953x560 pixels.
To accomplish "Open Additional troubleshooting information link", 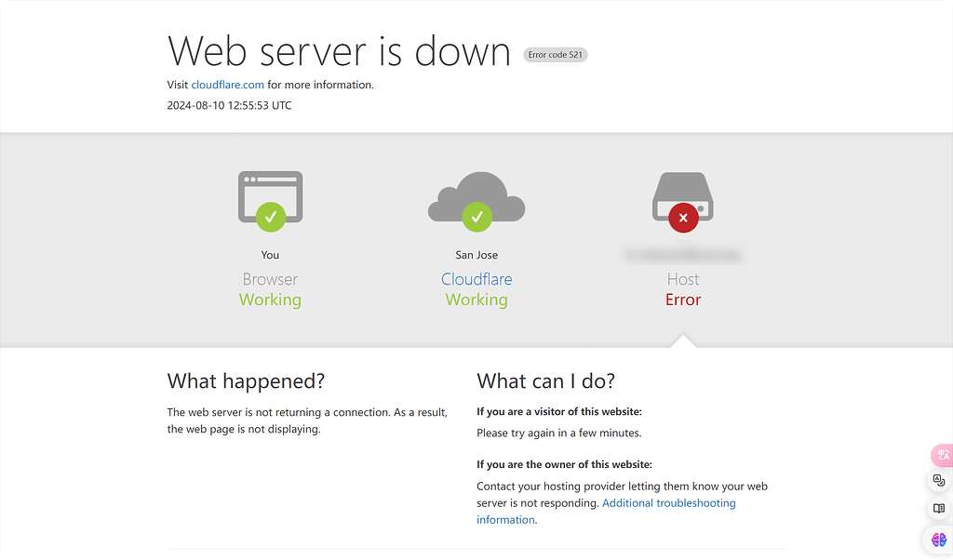I will pyautogui.click(x=606, y=512).
